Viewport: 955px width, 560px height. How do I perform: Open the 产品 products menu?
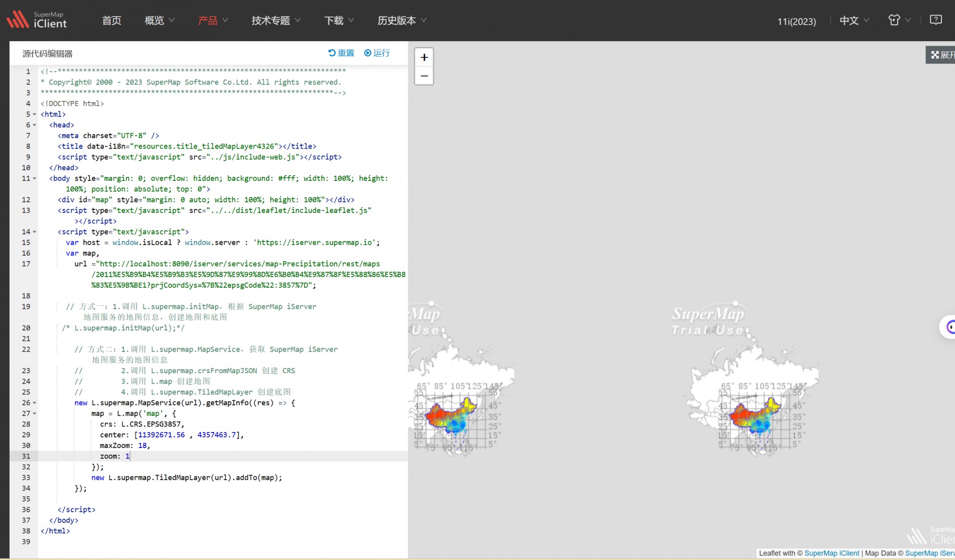[x=213, y=21]
